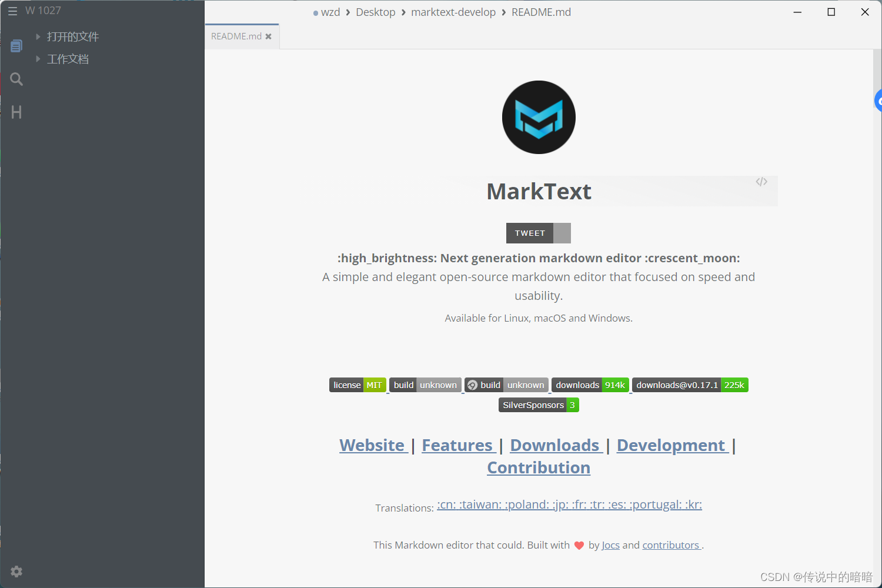Open the file list panel in sidebar
This screenshot has width=882, height=588.
point(16,45)
